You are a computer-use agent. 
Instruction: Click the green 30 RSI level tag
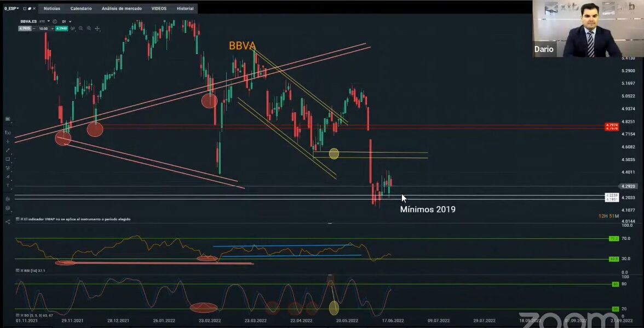pos(613,259)
